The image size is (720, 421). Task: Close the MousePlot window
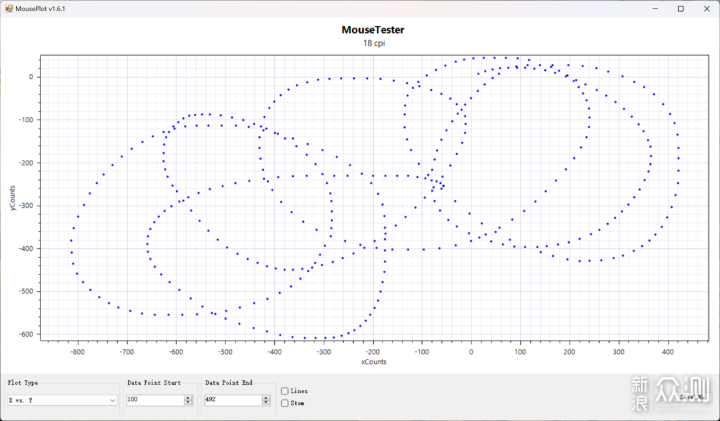point(707,9)
